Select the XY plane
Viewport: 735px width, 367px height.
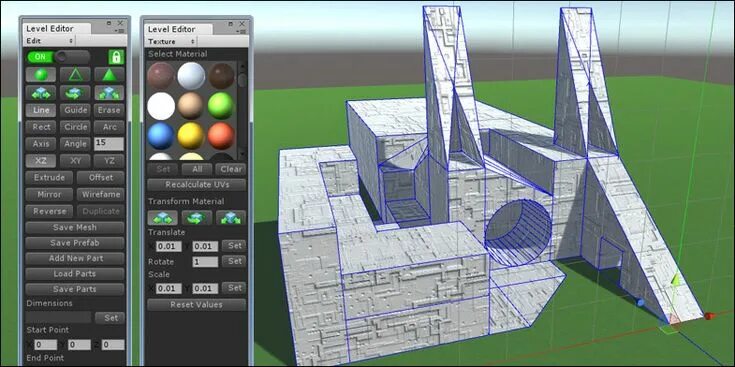click(75, 161)
